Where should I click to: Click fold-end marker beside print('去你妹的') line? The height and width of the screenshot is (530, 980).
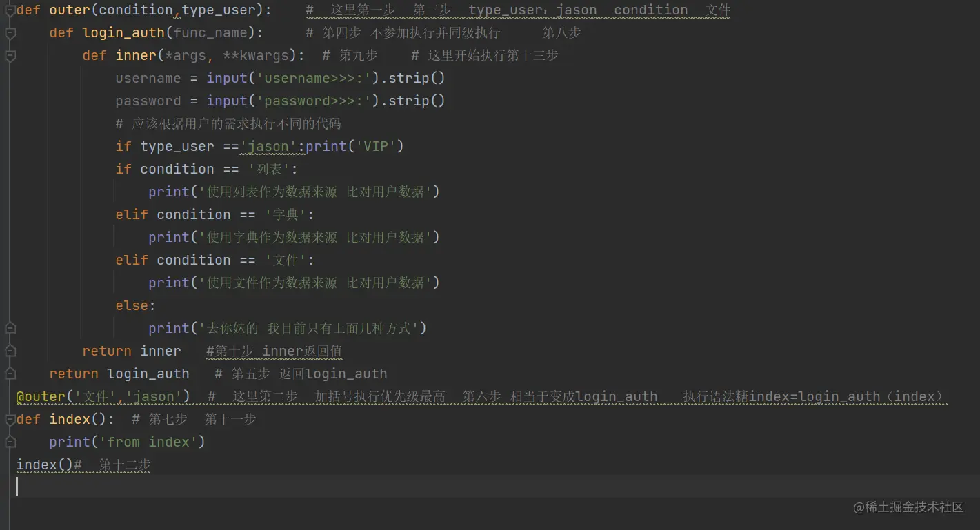[x=10, y=328]
